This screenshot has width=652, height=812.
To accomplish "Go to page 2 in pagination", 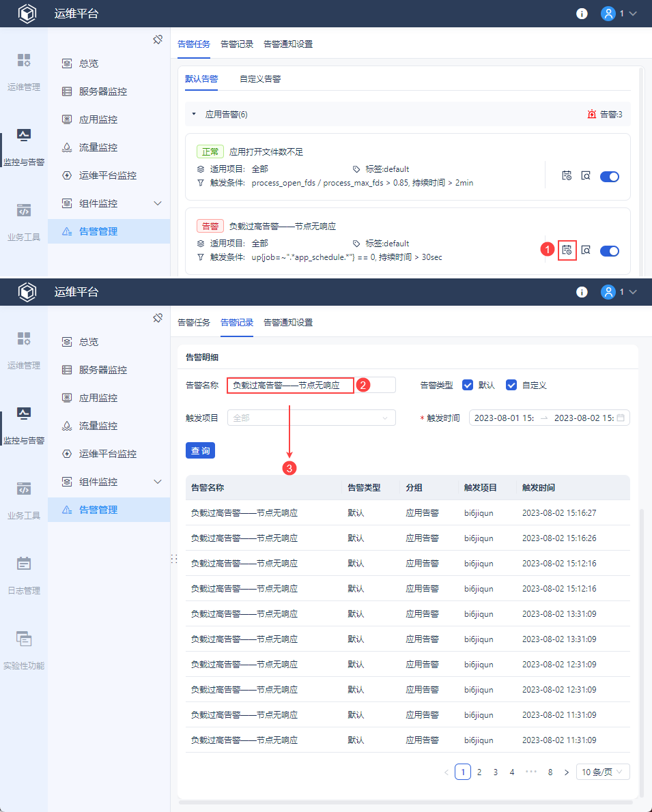I will [479, 772].
